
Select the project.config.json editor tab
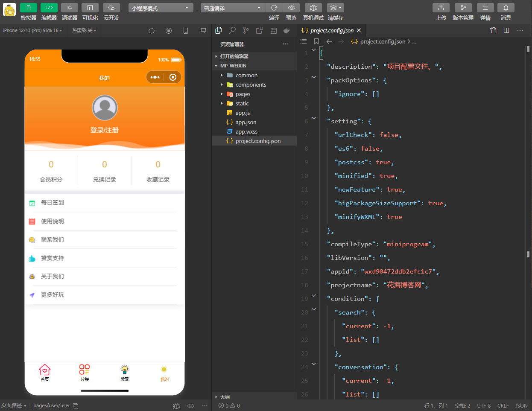(x=332, y=31)
